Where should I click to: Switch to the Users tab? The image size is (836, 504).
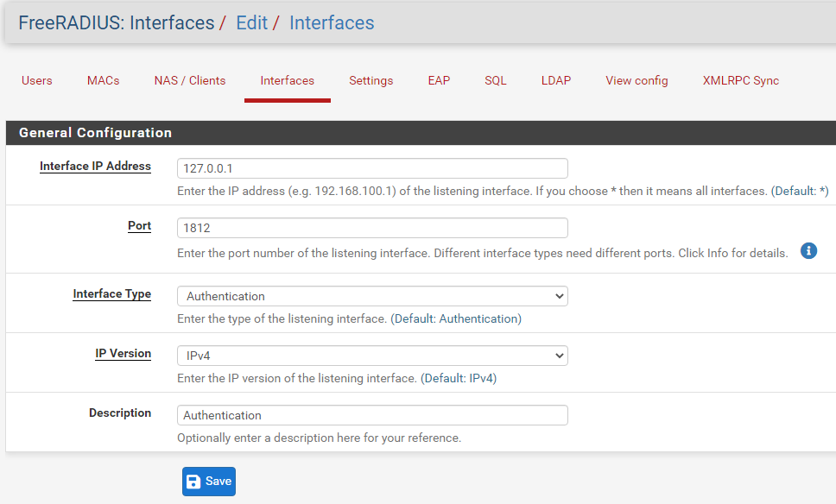[x=37, y=80]
